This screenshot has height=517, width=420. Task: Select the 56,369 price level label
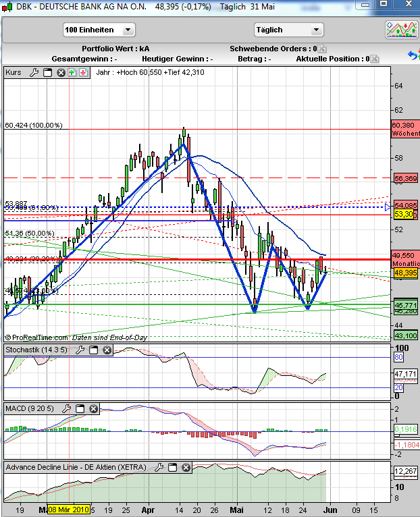coord(406,179)
